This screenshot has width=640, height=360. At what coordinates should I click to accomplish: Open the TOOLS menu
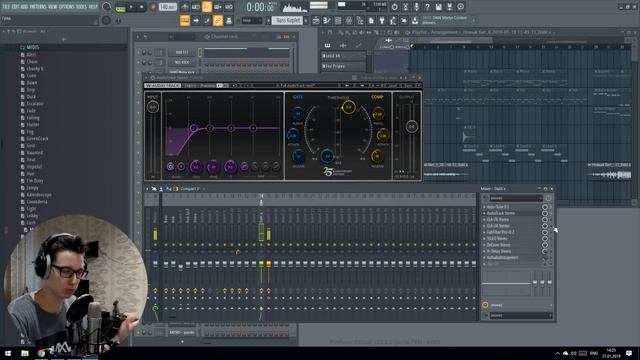(81, 7)
